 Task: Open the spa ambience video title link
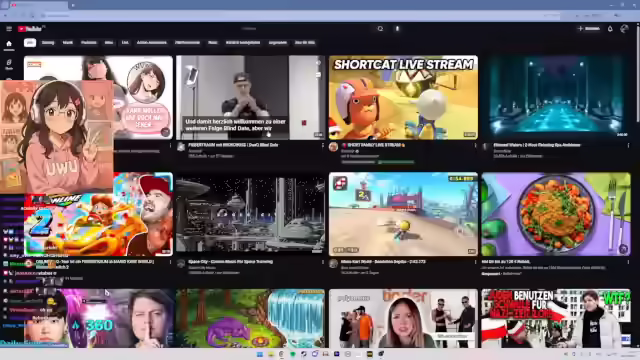pyautogui.click(x=537, y=145)
